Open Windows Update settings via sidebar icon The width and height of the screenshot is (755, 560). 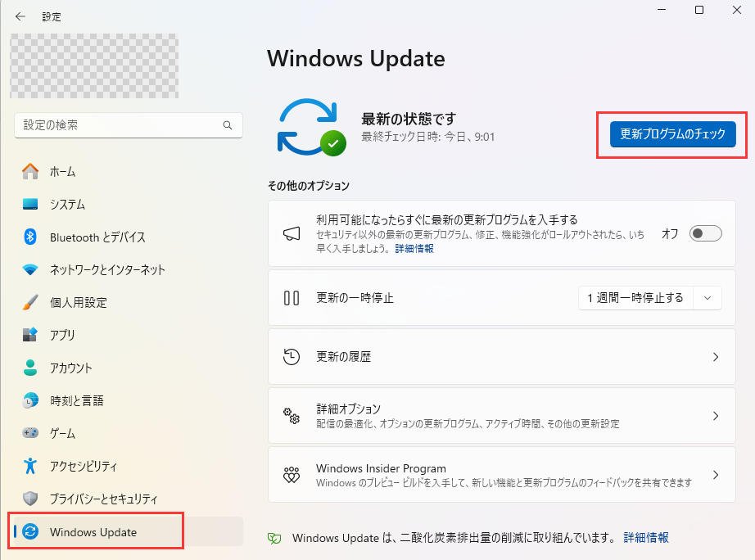tap(29, 531)
